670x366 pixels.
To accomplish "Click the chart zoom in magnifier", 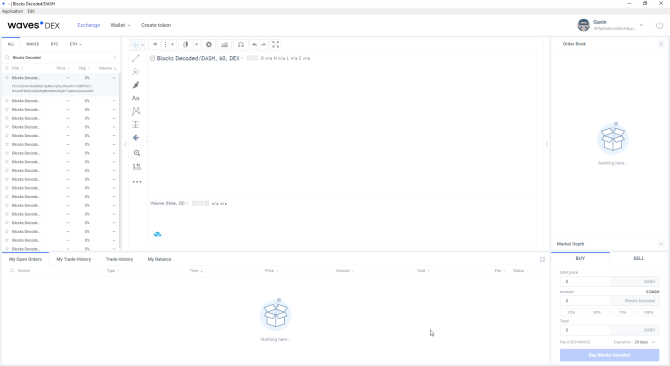I will pyautogui.click(x=137, y=153).
